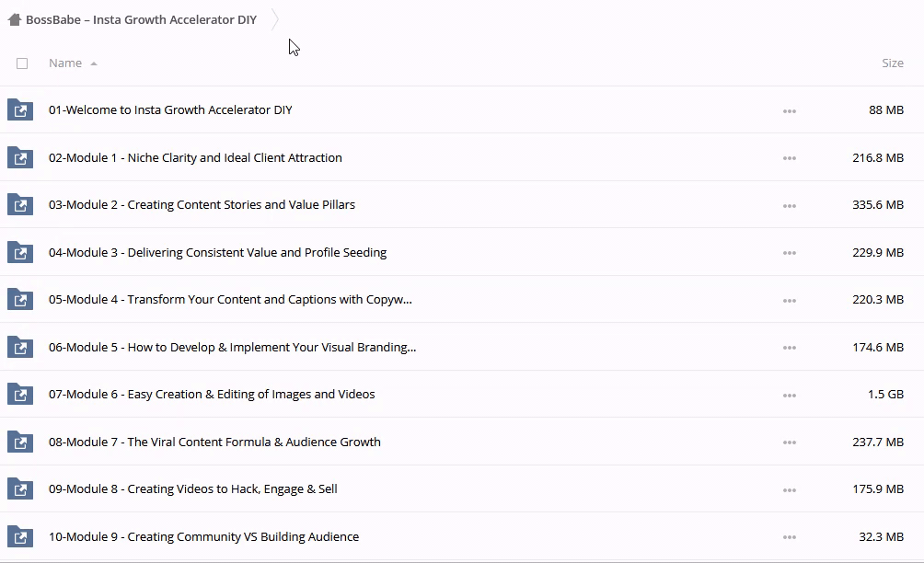
Task: Open the 07-Module 6 Easy Creation folder
Action: point(212,395)
